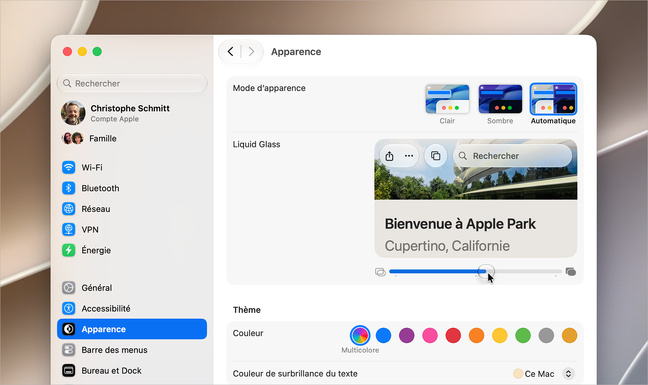Open the Général settings pane
The height and width of the screenshot is (385, 648).
click(x=132, y=288)
